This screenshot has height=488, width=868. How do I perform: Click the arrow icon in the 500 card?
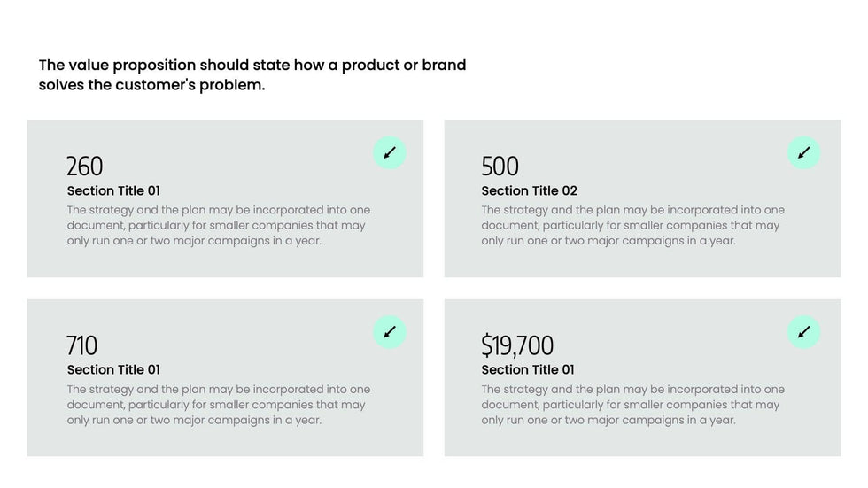(803, 153)
